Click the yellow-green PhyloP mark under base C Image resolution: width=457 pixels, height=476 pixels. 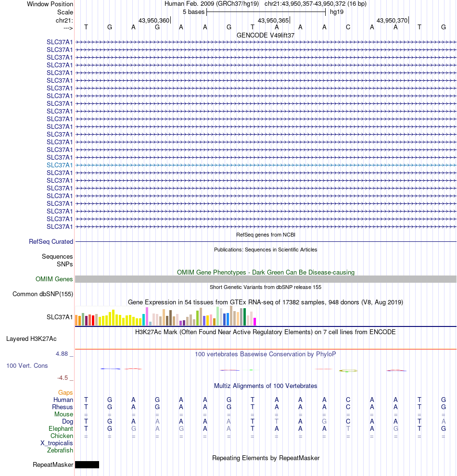coord(348,371)
